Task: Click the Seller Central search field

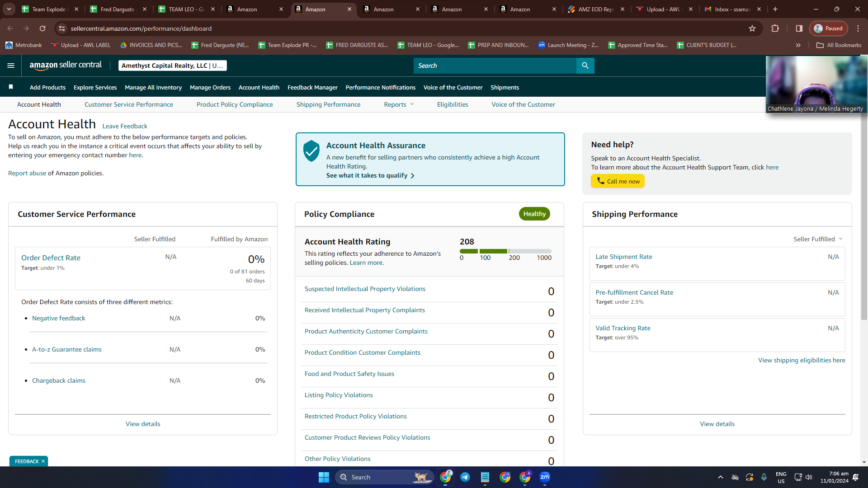Action: (x=495, y=66)
